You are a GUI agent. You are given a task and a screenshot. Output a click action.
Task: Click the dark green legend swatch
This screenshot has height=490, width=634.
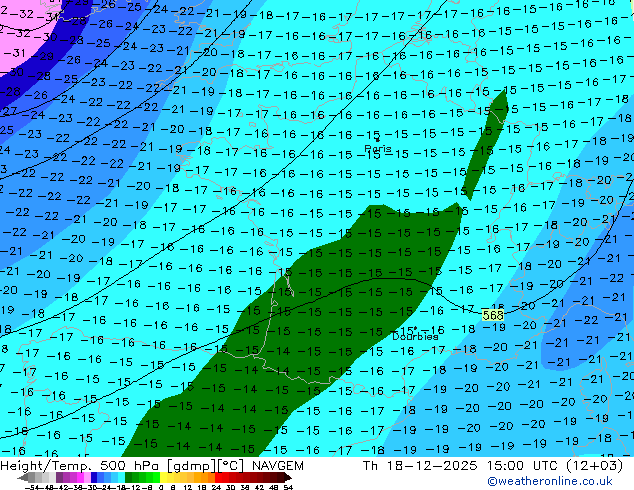(129, 477)
